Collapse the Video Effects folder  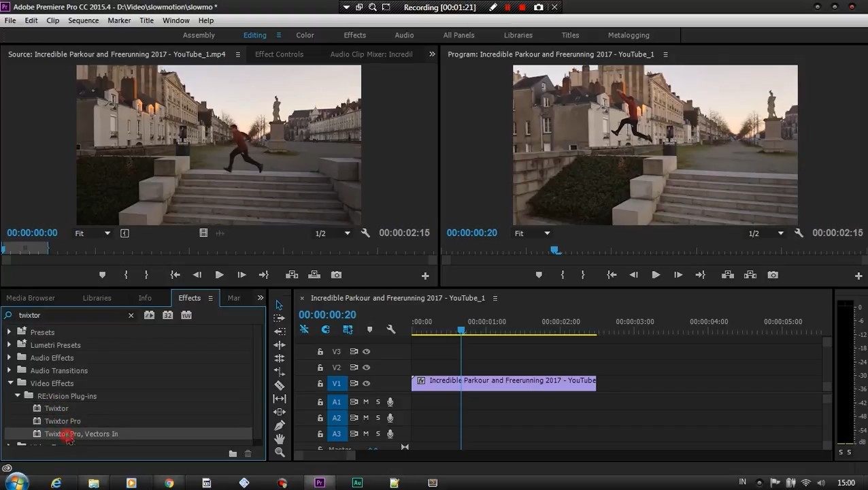pyautogui.click(x=10, y=383)
